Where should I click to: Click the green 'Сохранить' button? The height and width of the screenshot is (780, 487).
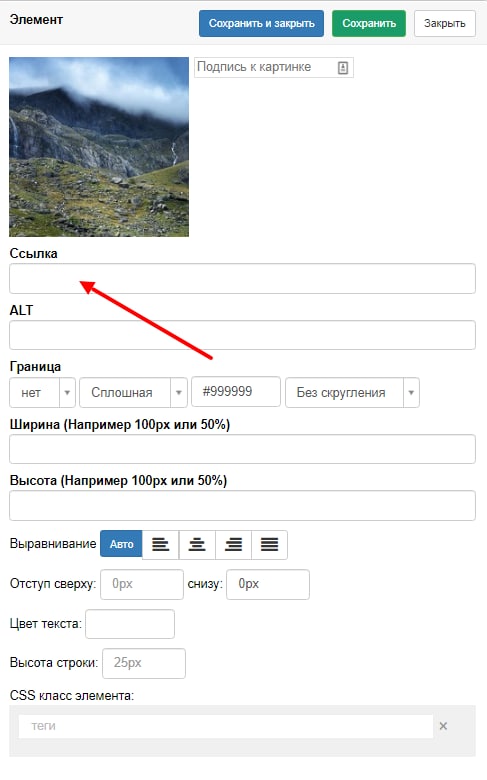(x=369, y=23)
